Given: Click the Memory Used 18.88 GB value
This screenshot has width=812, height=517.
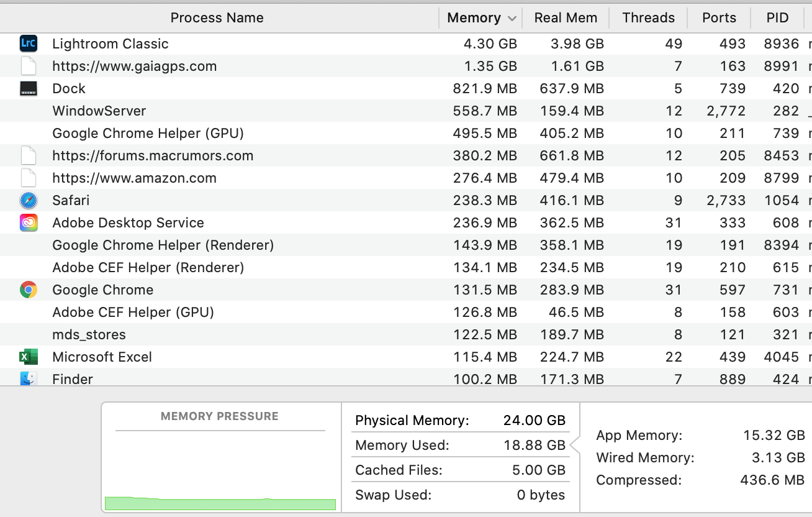Looking at the screenshot, I should [x=535, y=445].
